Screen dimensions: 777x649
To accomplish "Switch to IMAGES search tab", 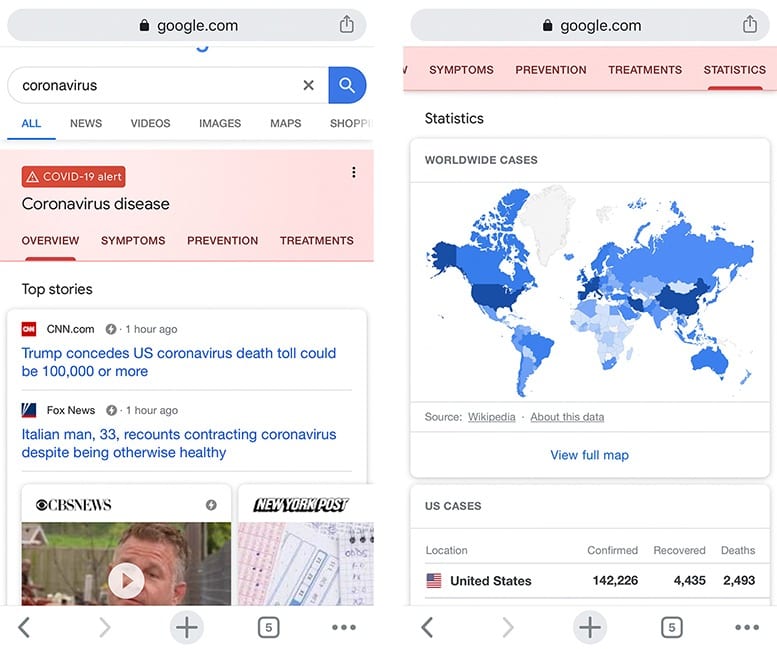I will click(x=220, y=123).
